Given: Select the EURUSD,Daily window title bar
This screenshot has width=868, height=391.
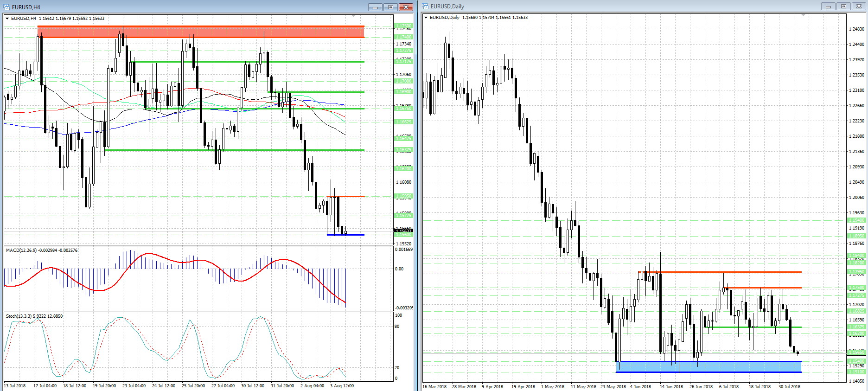Looking at the screenshot, I should pyautogui.click(x=603, y=6).
